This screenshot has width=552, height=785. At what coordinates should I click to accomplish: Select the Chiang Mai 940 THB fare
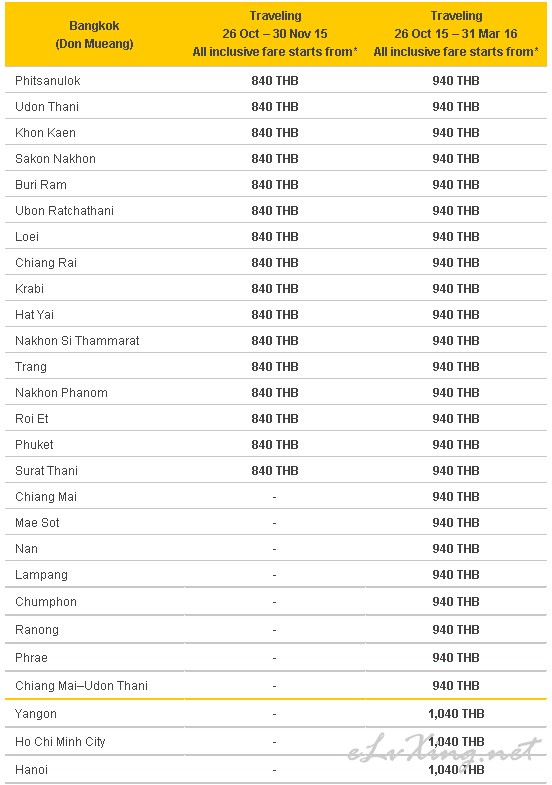point(456,497)
